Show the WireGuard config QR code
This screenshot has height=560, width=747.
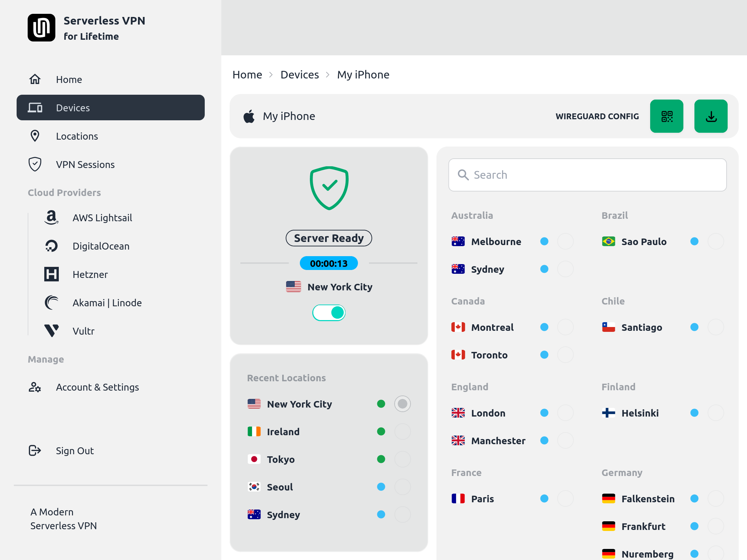pyautogui.click(x=666, y=116)
